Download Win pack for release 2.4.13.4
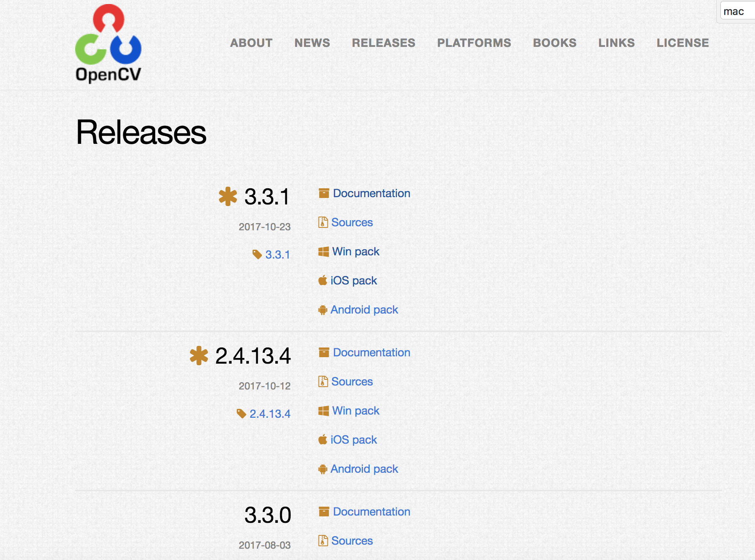 click(x=356, y=411)
